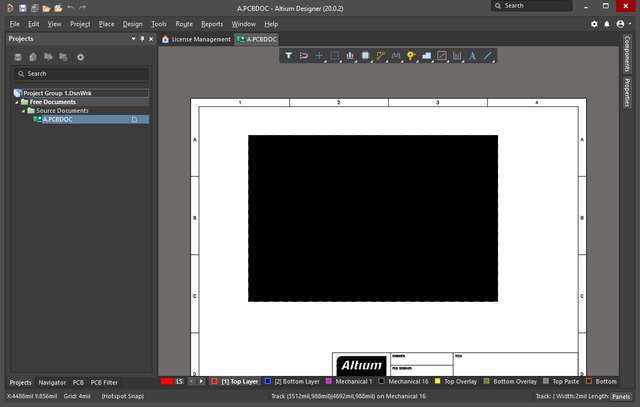Click the notifications bell icon
This screenshot has height=407, width=640.
(x=607, y=23)
